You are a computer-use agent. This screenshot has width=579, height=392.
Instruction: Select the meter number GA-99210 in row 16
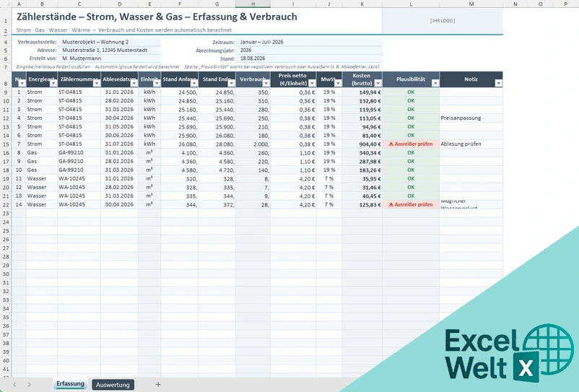pyautogui.click(x=79, y=152)
